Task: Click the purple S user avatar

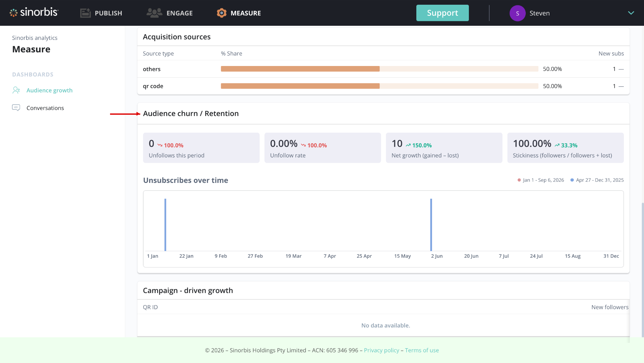Action: (x=517, y=13)
